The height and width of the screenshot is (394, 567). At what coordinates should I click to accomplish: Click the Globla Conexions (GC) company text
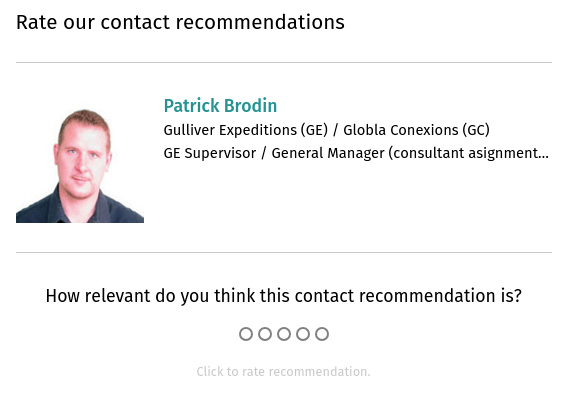click(x=416, y=130)
